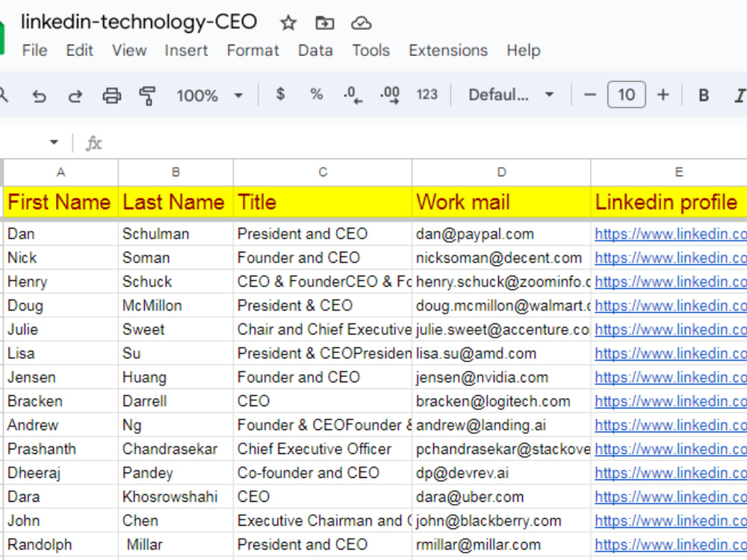Select cell containing lisa.su@amd.com
Image resolution: width=747 pixels, height=560 pixels.
point(501,353)
